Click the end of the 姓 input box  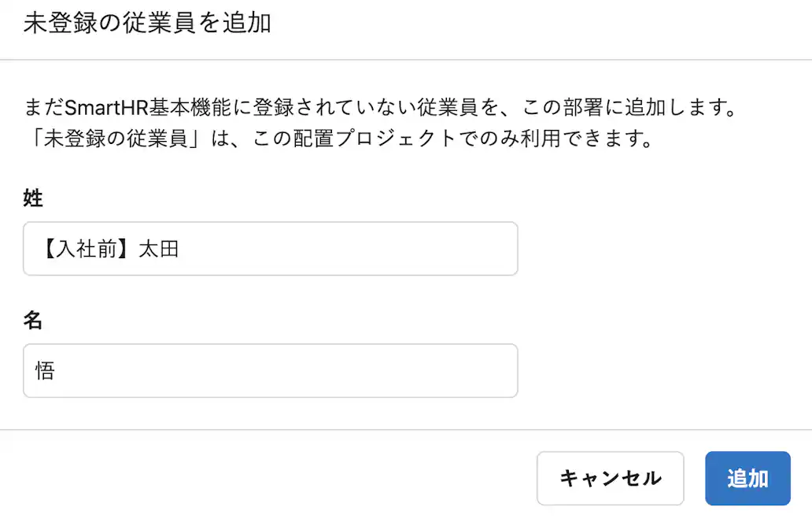tap(496, 248)
